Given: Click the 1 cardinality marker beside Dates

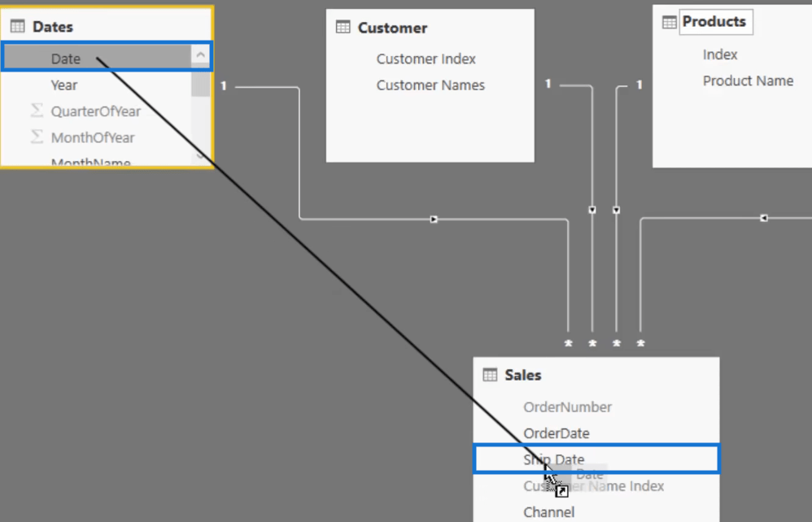Looking at the screenshot, I should tap(224, 86).
